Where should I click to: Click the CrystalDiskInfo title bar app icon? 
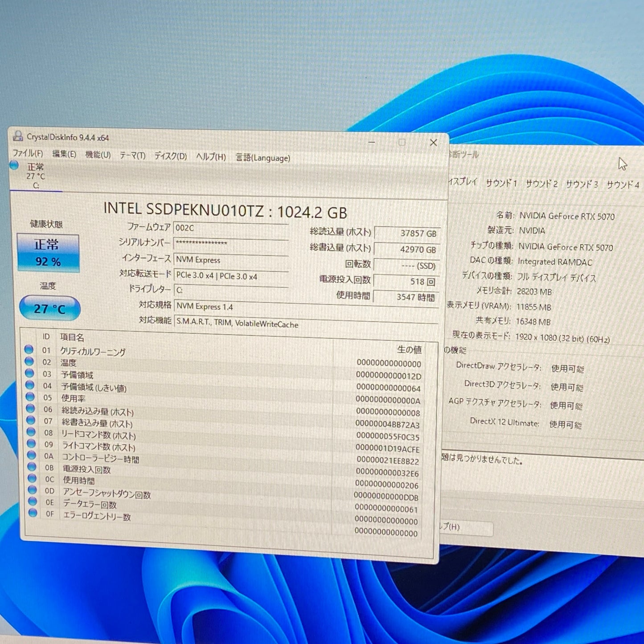[18, 136]
